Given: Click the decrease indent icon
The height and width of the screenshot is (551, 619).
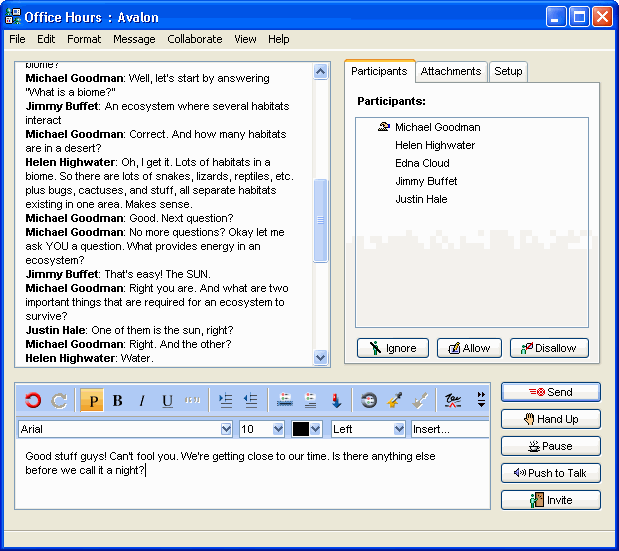Looking at the screenshot, I should 251,401.
